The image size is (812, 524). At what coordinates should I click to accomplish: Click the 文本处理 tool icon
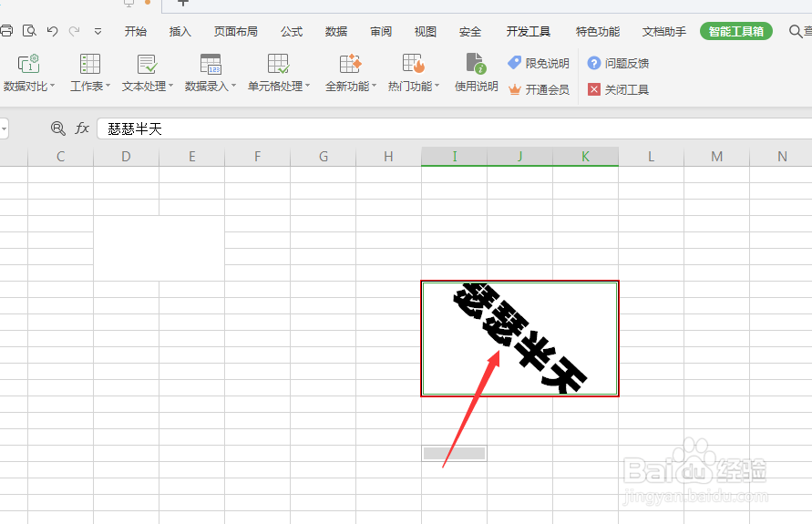point(147,64)
